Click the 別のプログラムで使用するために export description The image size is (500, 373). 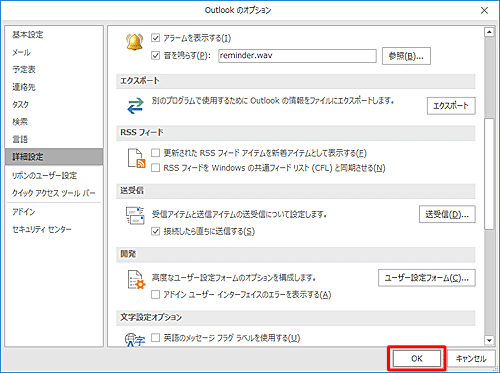273,101
